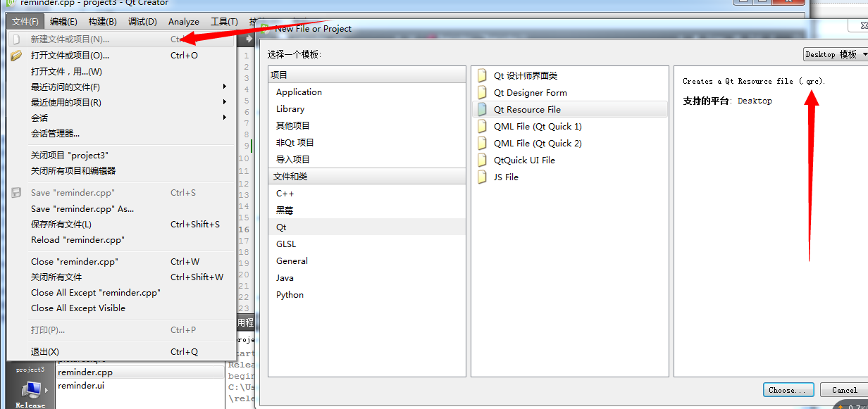Select QML File (Qt Quick 2) template
Screen dimensions: 868x409
[x=569, y=143]
